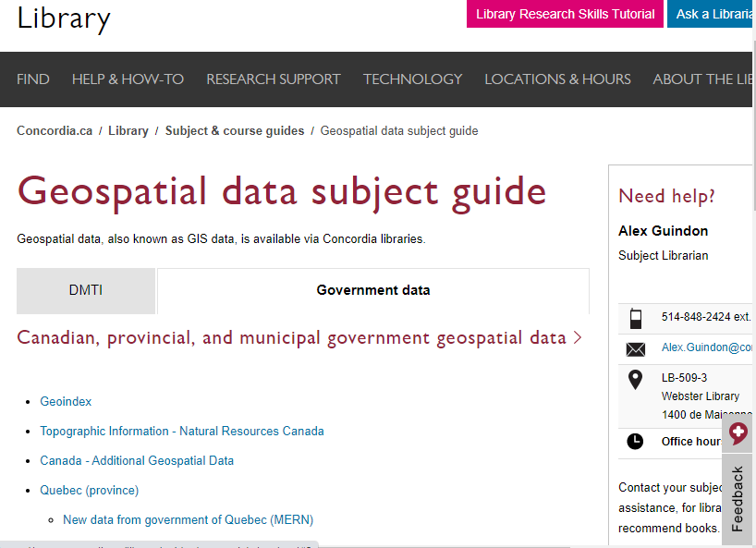Go to Concordia.ca breadcrumb link
The width and height of the screenshot is (756, 548).
[x=55, y=130]
